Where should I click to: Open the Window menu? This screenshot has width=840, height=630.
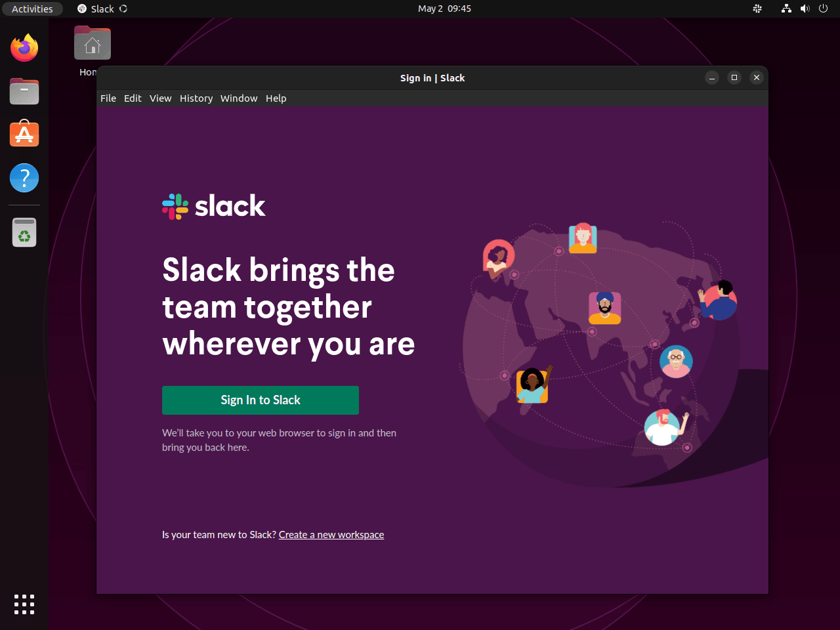point(239,98)
